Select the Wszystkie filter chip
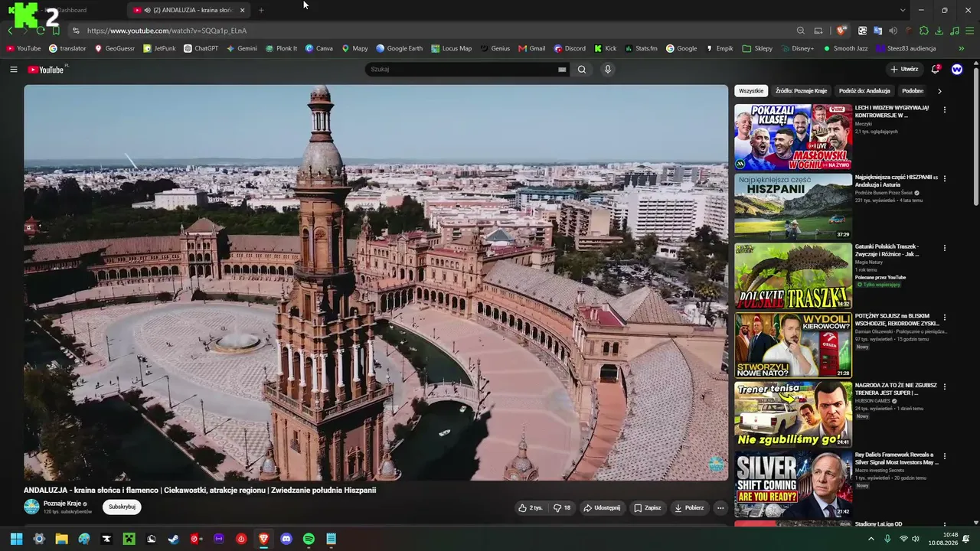980x551 pixels. (751, 91)
